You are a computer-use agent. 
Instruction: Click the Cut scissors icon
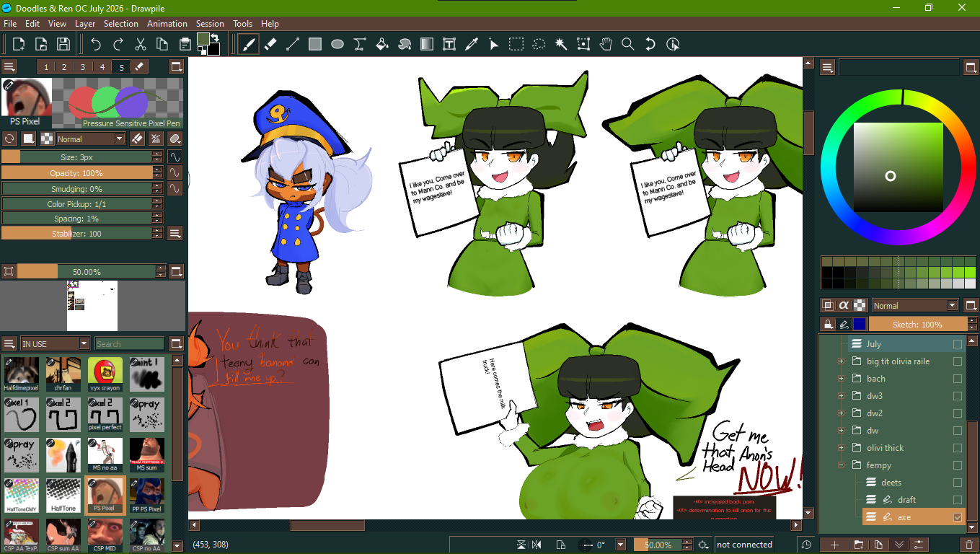click(141, 44)
